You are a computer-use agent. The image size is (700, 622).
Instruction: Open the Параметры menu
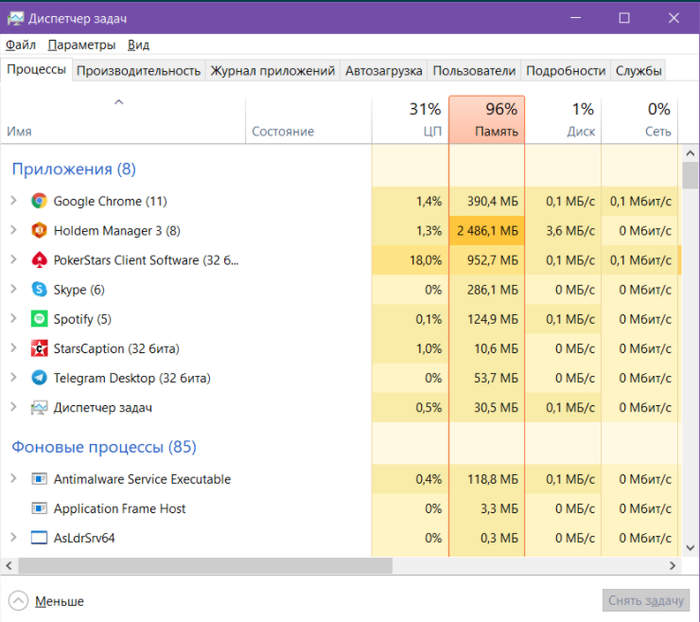pyautogui.click(x=81, y=45)
